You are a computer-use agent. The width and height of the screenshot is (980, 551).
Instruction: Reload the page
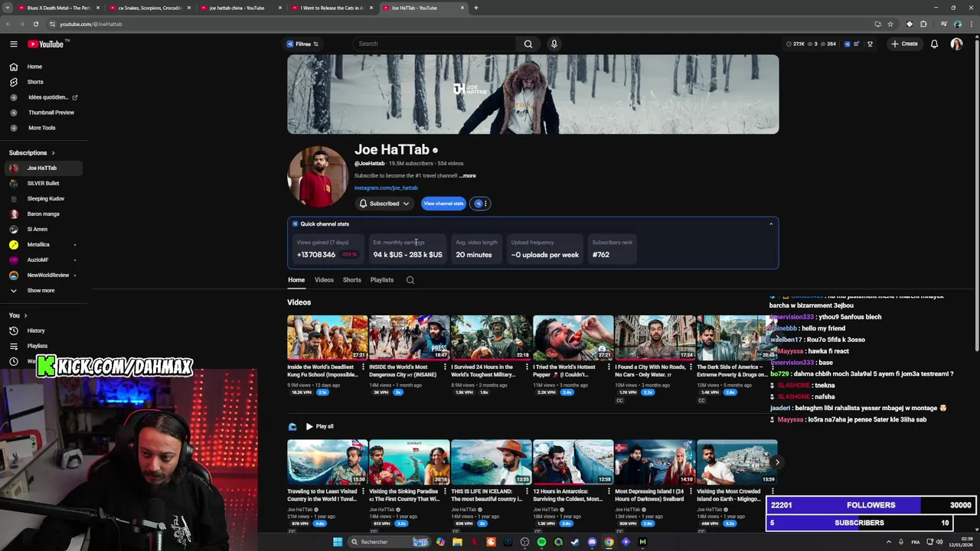point(35,24)
